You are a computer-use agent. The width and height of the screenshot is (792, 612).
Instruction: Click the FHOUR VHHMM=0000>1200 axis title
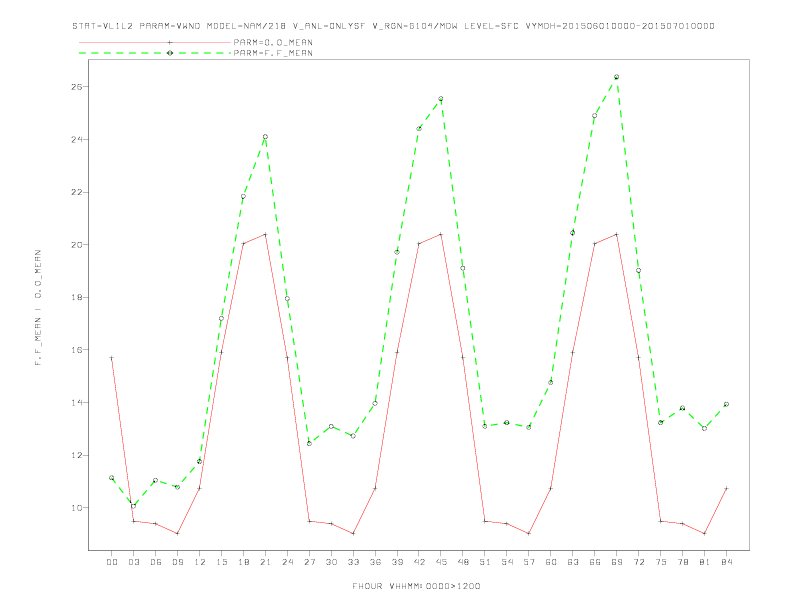tap(416, 586)
